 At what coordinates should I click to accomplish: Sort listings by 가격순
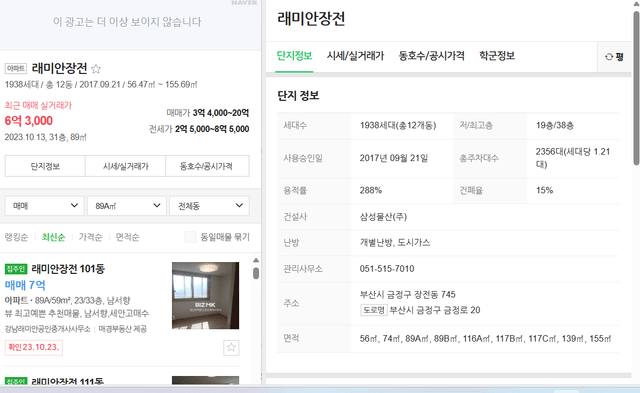tap(90, 237)
